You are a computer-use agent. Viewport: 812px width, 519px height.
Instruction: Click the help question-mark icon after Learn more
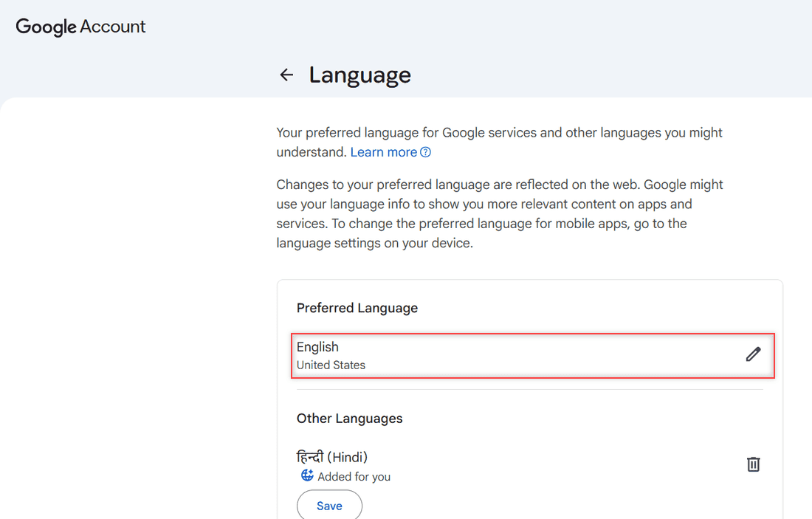coord(425,152)
